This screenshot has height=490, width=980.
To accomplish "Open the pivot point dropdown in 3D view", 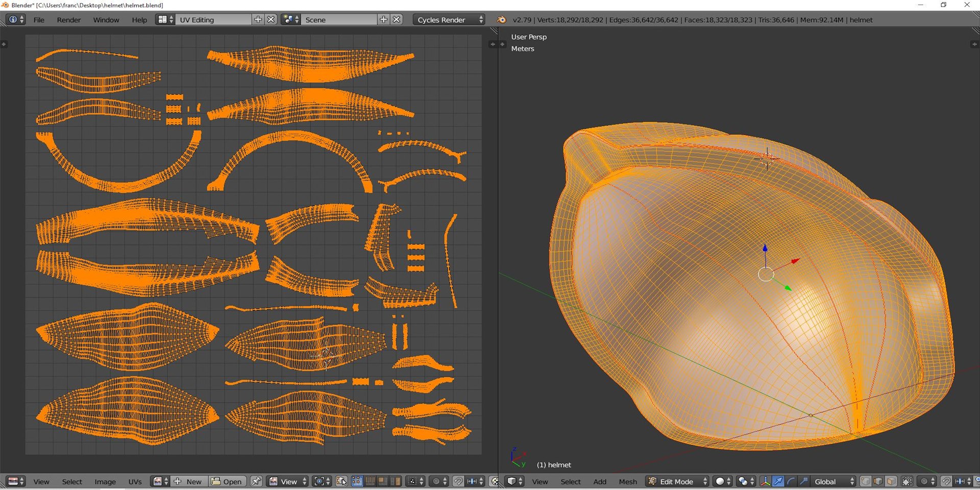I will pyautogui.click(x=746, y=481).
